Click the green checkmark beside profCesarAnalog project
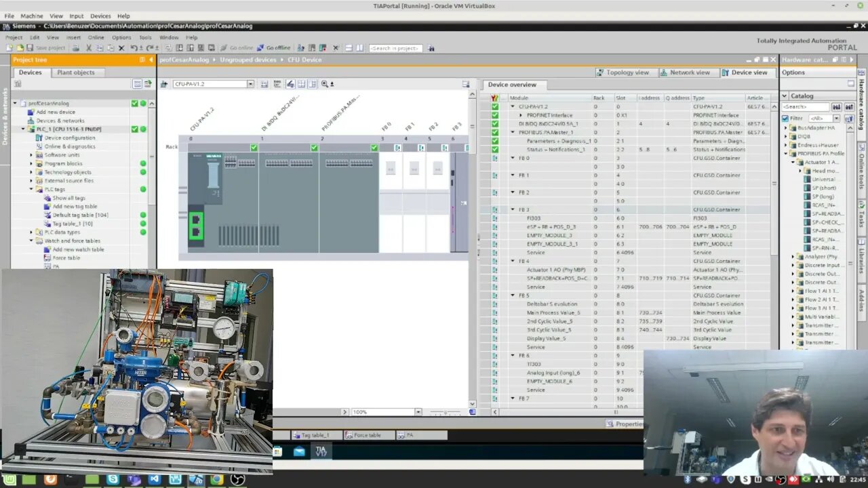This screenshot has height=488, width=868. pyautogui.click(x=134, y=103)
